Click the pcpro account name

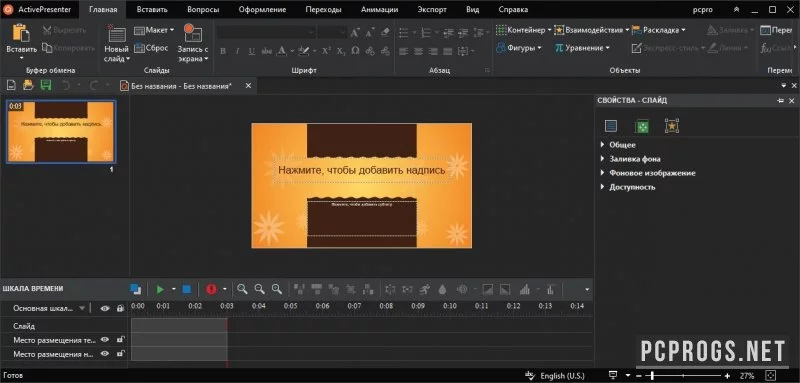703,10
